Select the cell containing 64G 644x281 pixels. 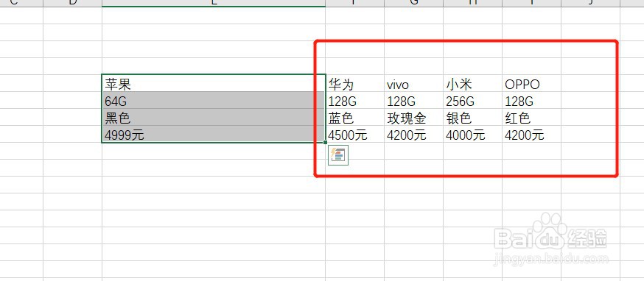pos(214,100)
